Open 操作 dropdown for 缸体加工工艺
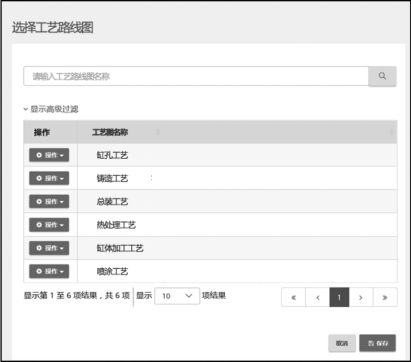Viewport: 411px width, 362px height. pos(49,248)
